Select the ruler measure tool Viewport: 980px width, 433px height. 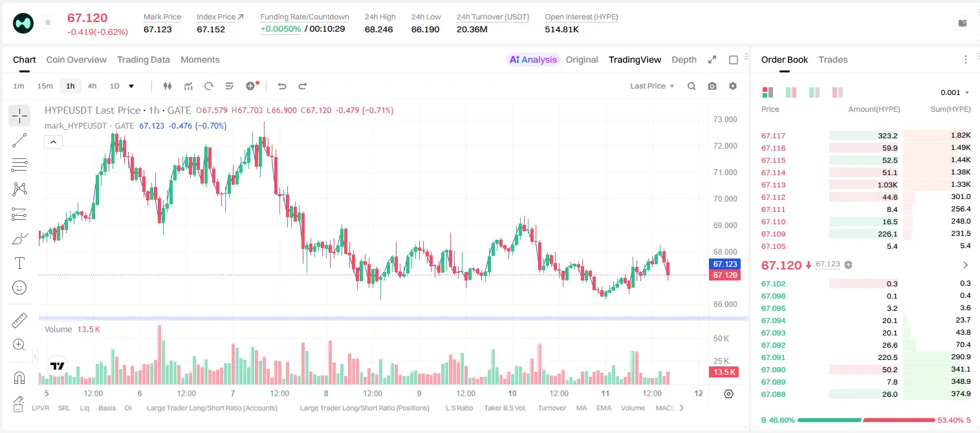pos(19,321)
